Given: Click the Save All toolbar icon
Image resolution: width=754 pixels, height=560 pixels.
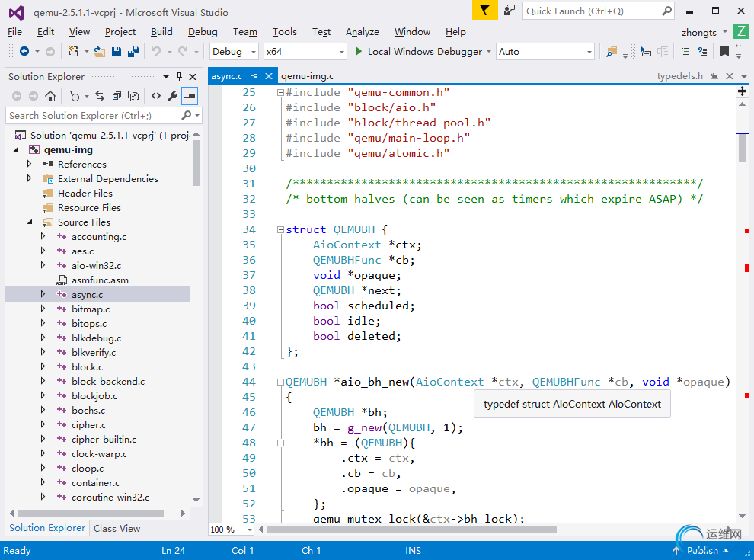Looking at the screenshot, I should click(x=133, y=52).
